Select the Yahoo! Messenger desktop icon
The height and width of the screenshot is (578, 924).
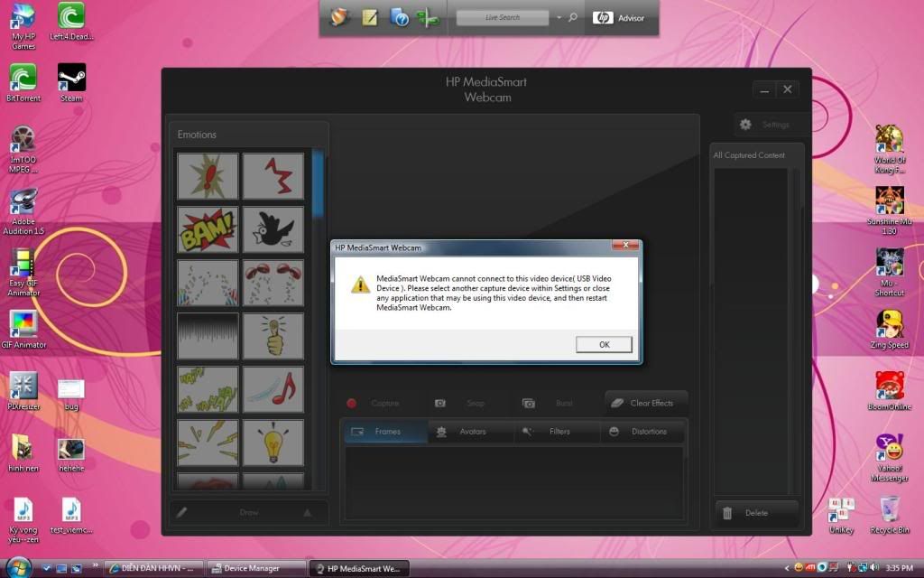coord(889,458)
